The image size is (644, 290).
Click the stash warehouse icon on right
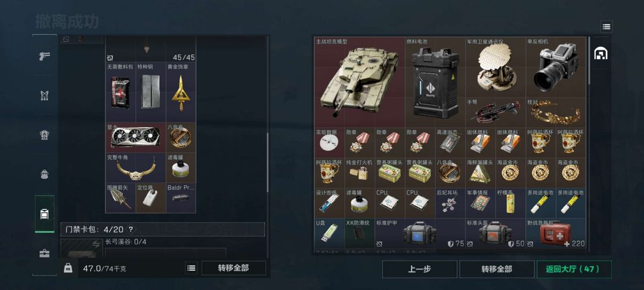click(x=601, y=53)
